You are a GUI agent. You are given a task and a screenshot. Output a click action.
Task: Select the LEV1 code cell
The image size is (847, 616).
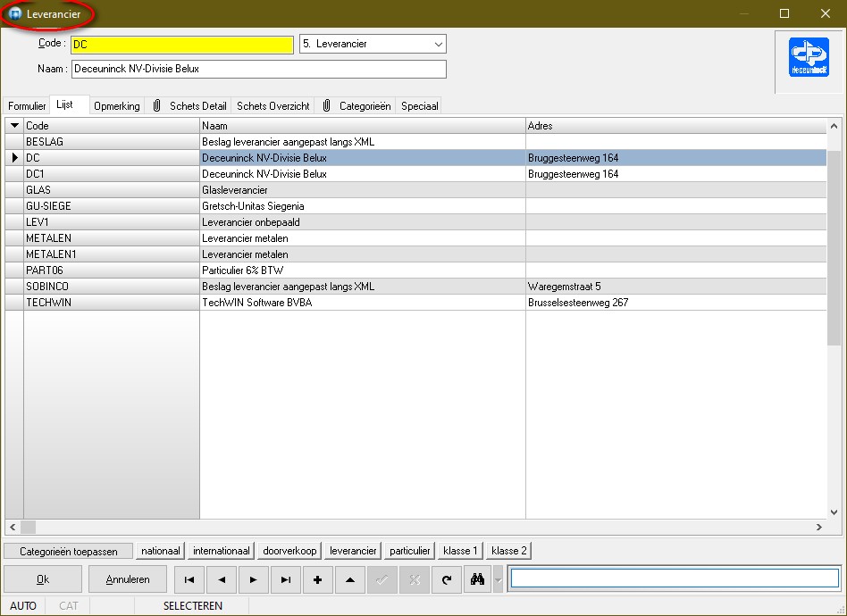coord(112,222)
